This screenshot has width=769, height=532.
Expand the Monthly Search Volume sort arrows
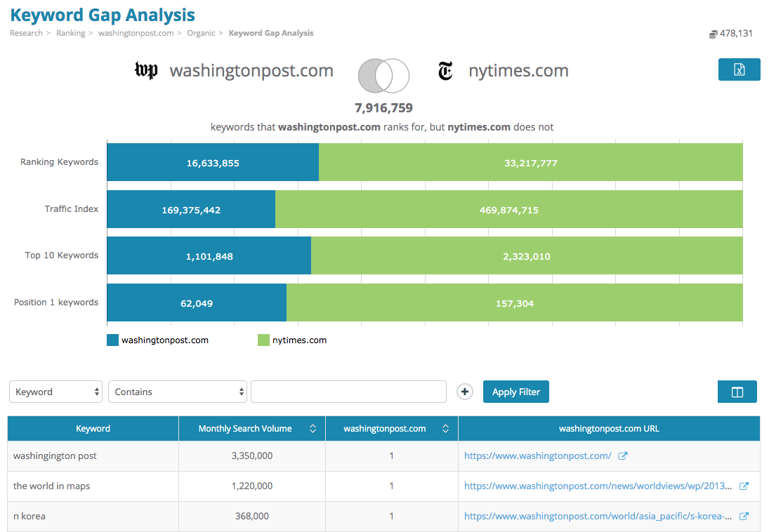coord(312,428)
